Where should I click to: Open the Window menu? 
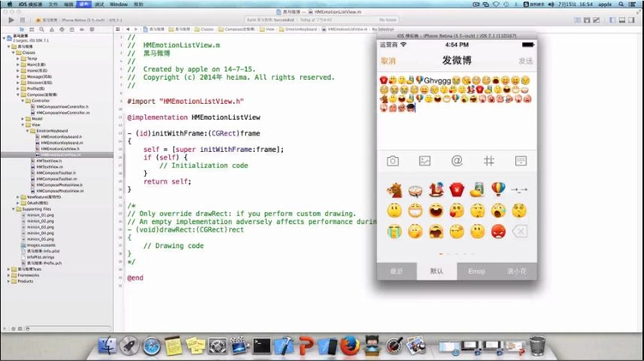point(118,4)
